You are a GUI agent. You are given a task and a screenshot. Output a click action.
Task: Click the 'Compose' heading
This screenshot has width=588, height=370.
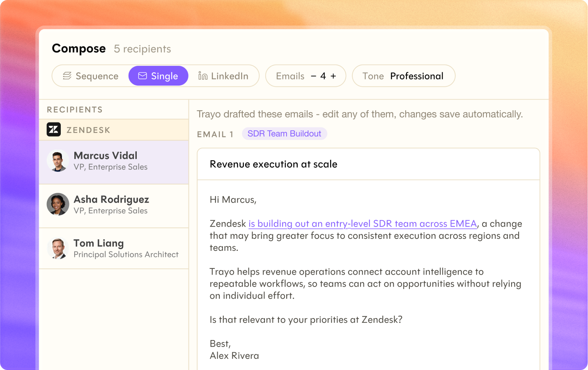[x=79, y=49]
